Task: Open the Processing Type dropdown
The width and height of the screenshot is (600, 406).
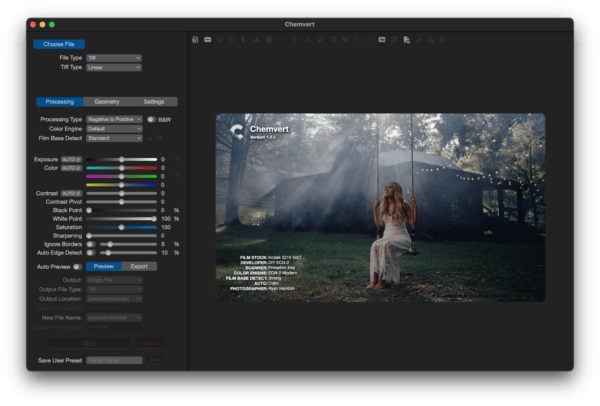Action: pos(114,119)
